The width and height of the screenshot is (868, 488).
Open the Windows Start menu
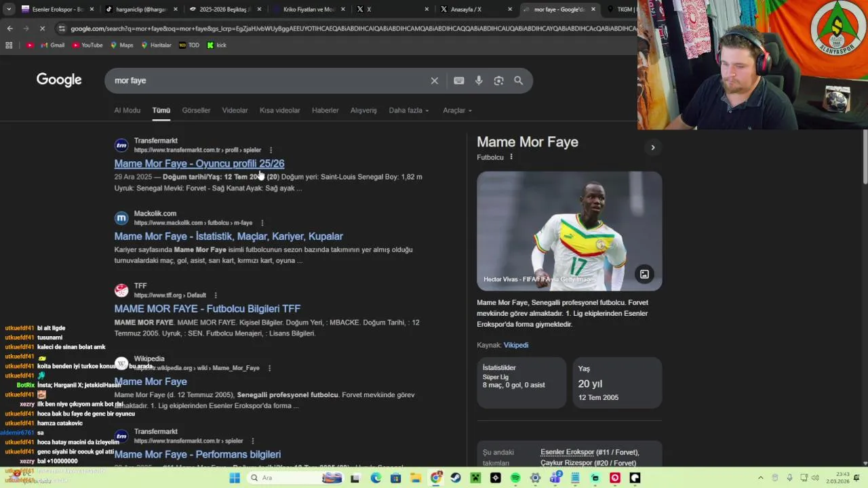click(235, 478)
